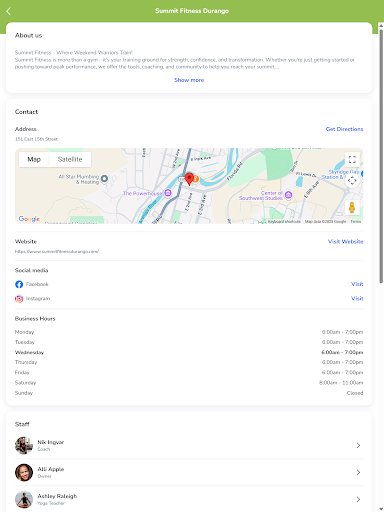Select the Street View pegman

click(x=352, y=207)
